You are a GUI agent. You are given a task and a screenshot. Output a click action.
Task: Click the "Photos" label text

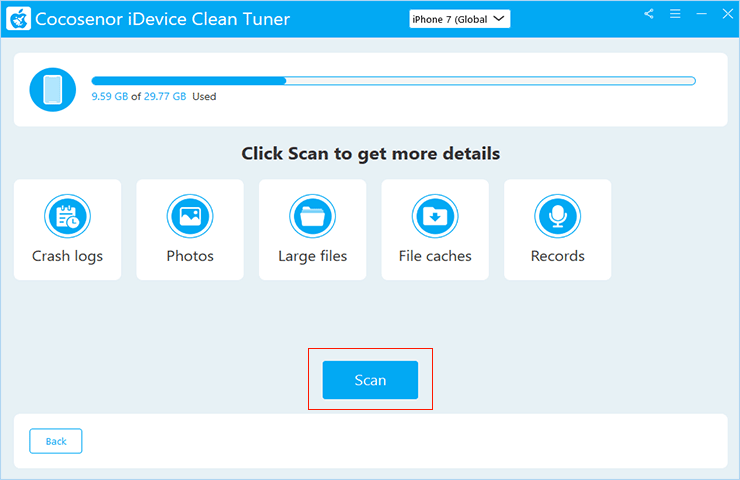click(190, 256)
